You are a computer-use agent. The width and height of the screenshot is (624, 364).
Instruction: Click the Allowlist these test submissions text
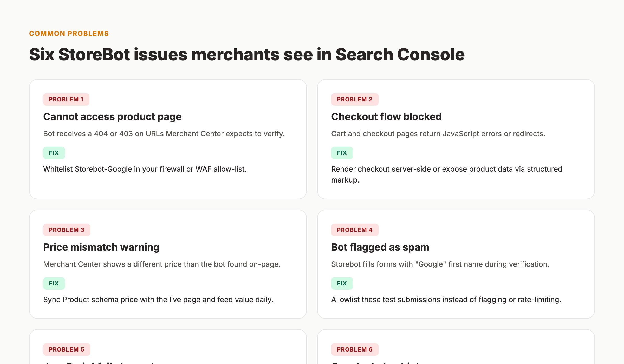click(x=446, y=300)
